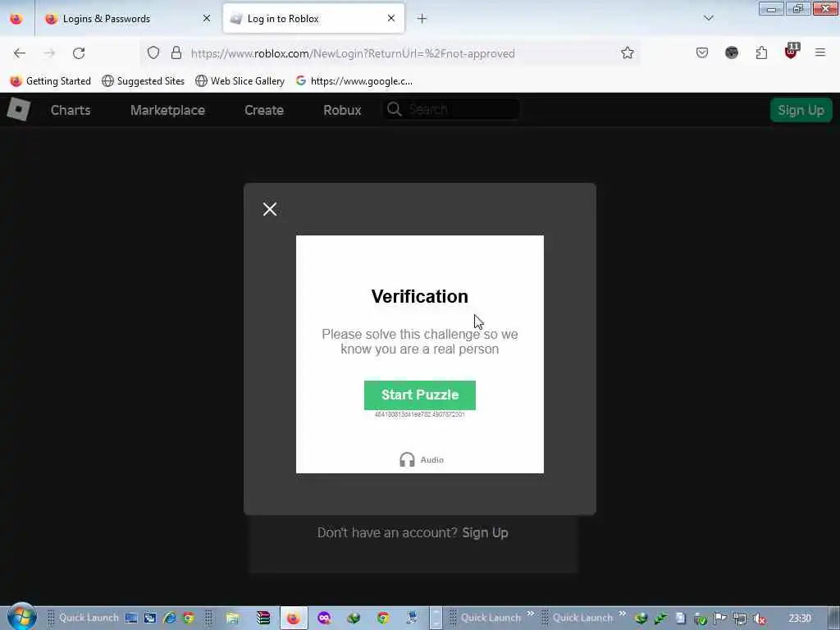Click the tracking protection shield icon
The image size is (840, 630).
click(x=153, y=52)
